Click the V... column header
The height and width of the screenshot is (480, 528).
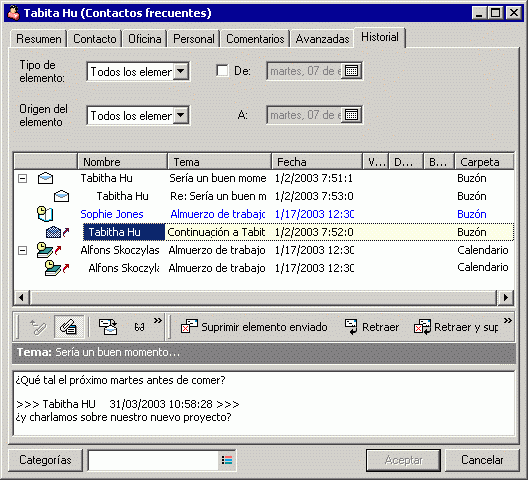(x=376, y=162)
